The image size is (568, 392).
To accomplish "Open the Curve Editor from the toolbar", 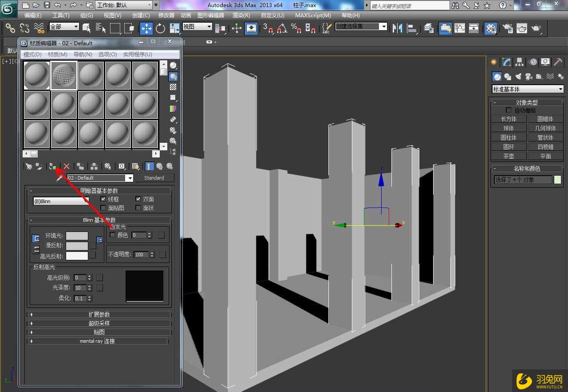I will [459, 28].
